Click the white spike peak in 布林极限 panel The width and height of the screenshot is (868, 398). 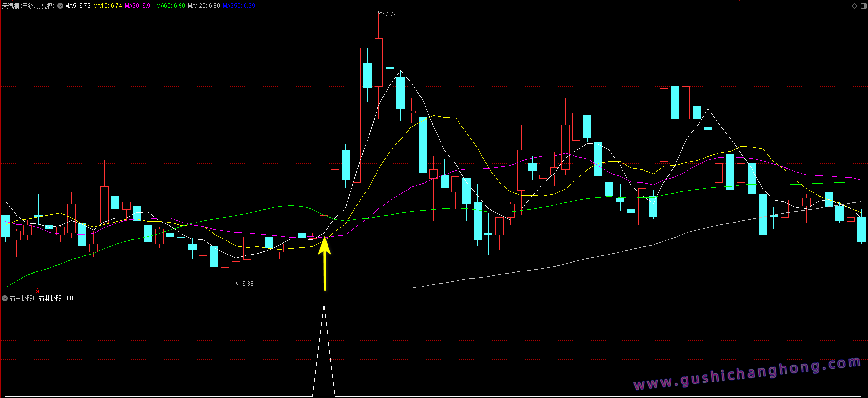click(x=324, y=305)
